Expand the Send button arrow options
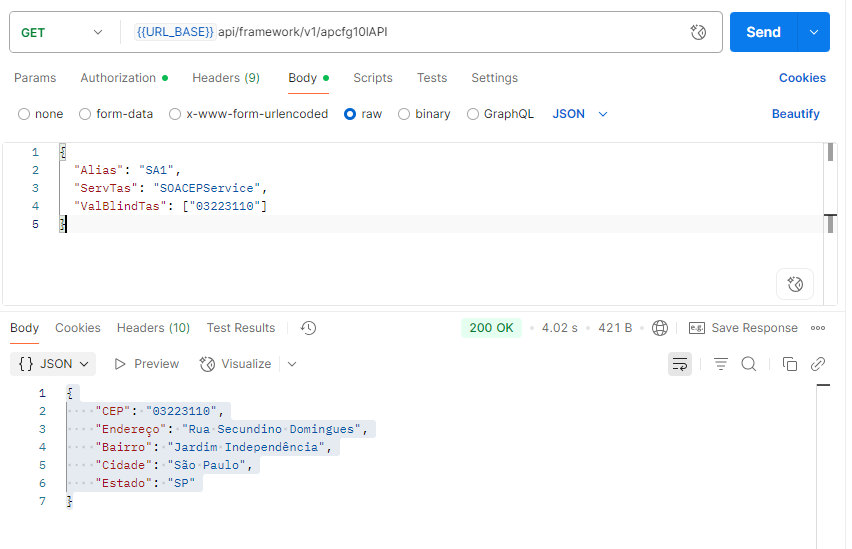This screenshot has width=852, height=549. click(813, 32)
